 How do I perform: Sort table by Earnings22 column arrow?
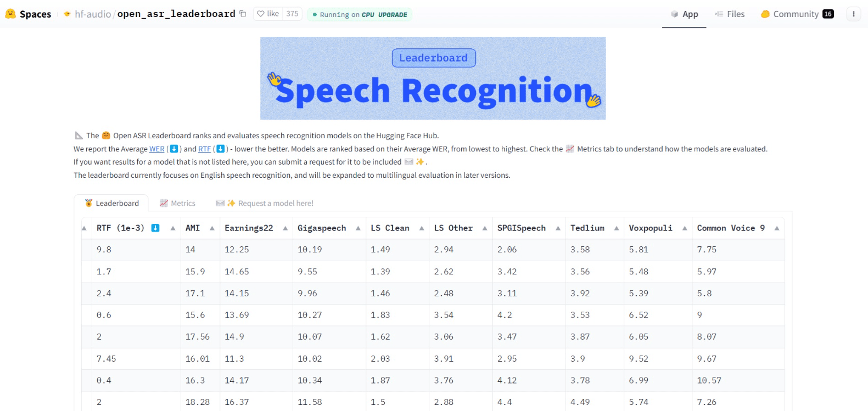[285, 228]
